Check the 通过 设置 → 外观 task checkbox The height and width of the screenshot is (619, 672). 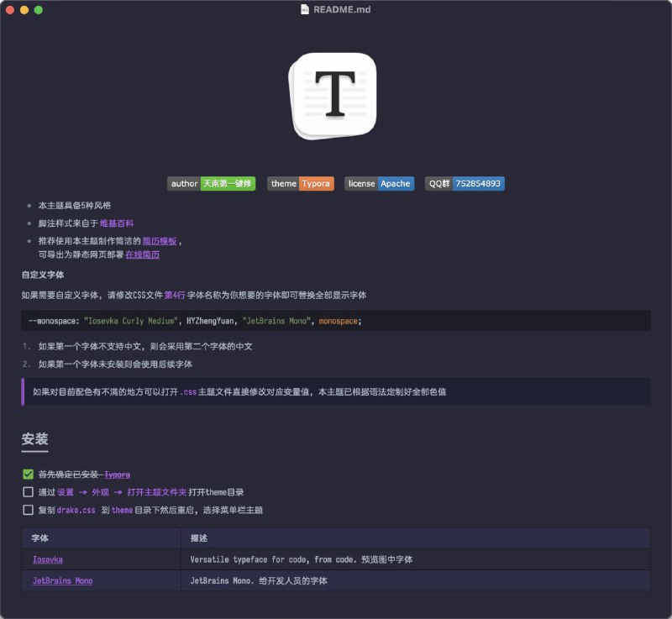point(29,492)
